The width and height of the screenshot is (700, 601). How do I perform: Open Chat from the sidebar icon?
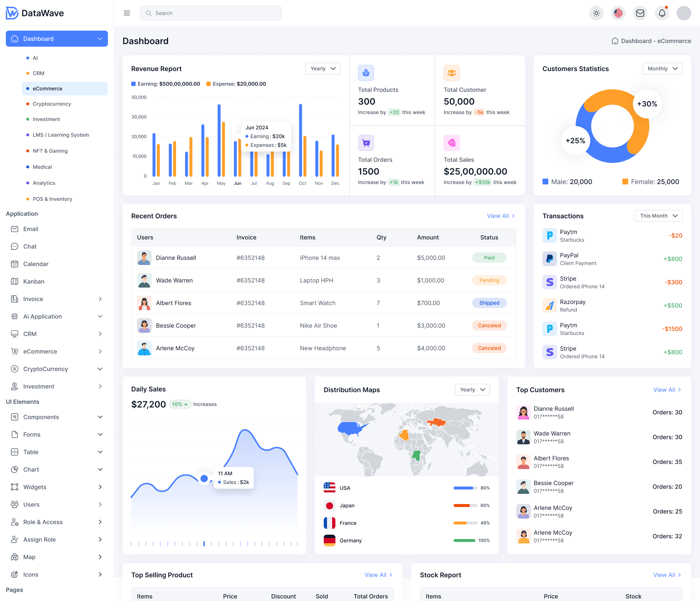pyautogui.click(x=15, y=246)
